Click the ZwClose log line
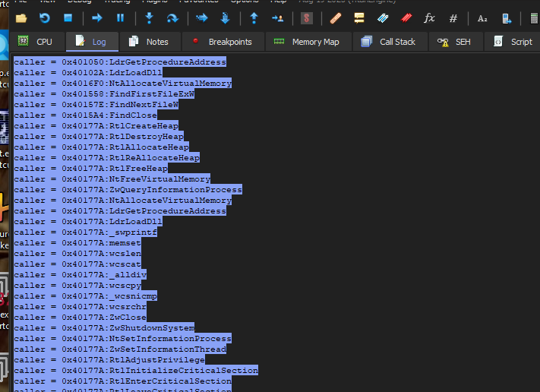 [x=81, y=318]
